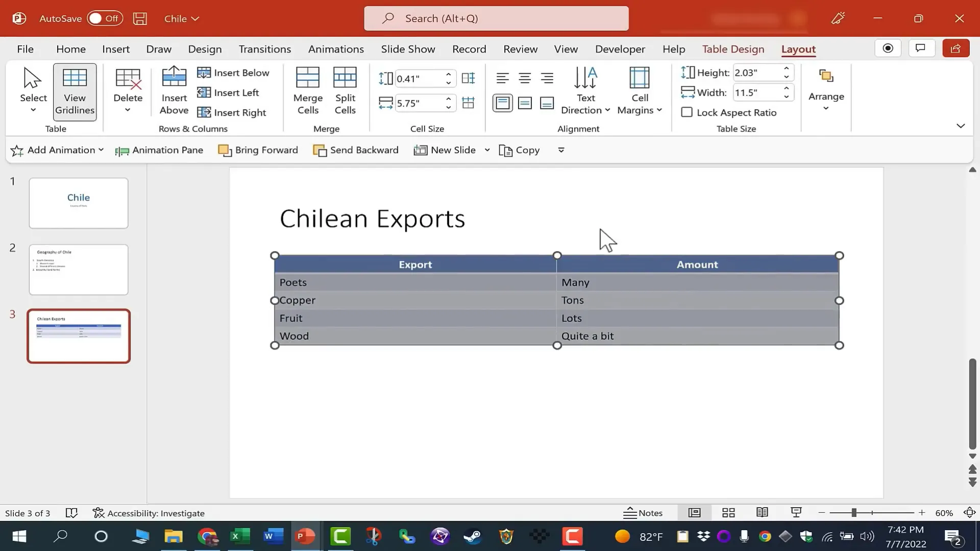Select slide 2 Geography thumbnail

79,269
